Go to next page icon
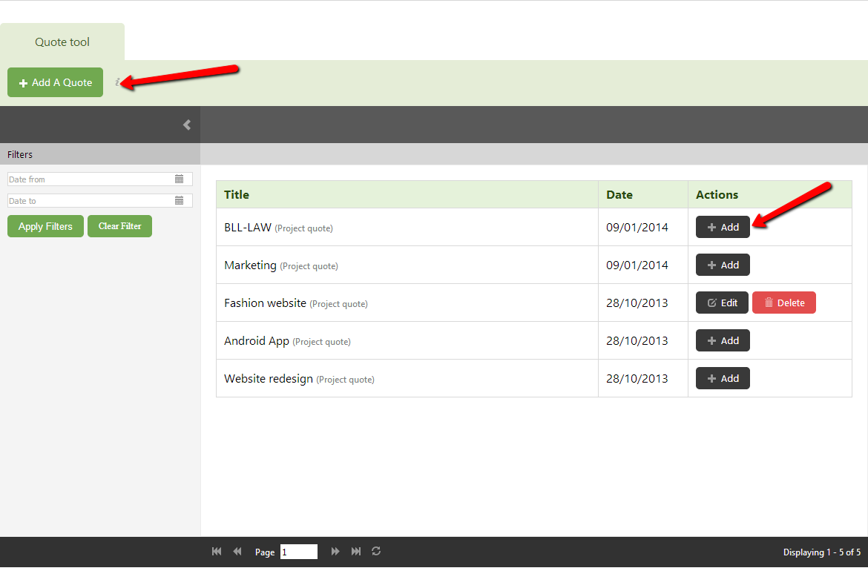868x588 pixels. coord(335,552)
